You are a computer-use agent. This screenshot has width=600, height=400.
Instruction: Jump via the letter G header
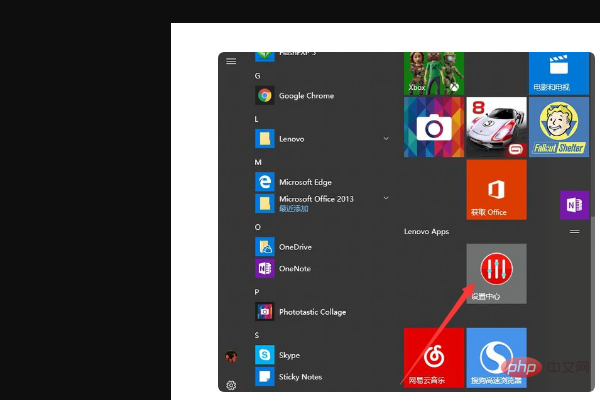tap(258, 76)
